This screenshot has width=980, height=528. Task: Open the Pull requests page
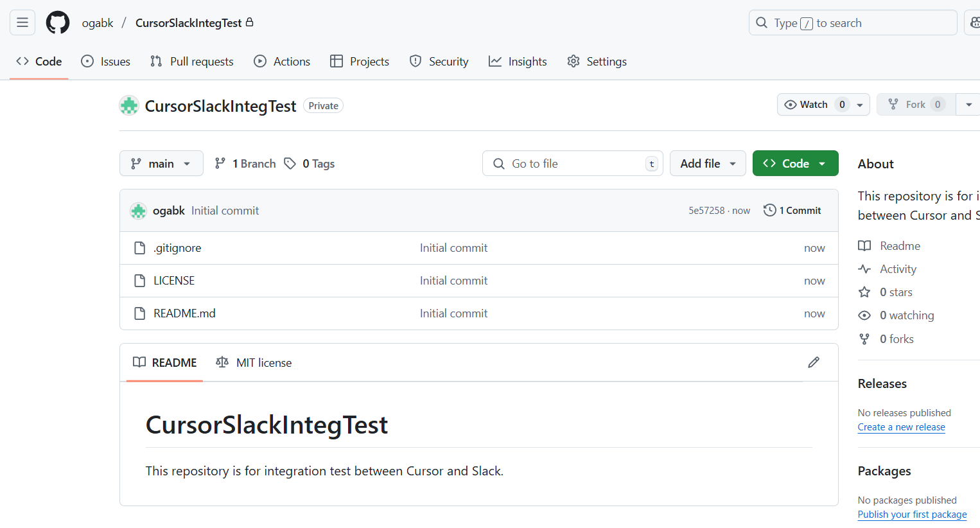[191, 61]
